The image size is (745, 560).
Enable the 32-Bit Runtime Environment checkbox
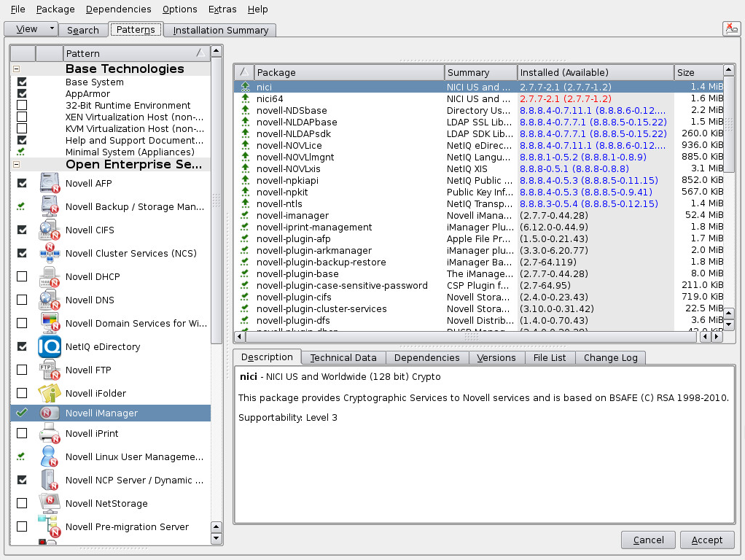coord(22,106)
